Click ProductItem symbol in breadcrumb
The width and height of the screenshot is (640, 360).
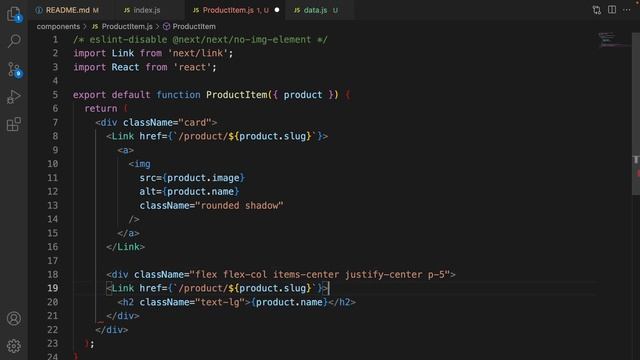[194, 27]
